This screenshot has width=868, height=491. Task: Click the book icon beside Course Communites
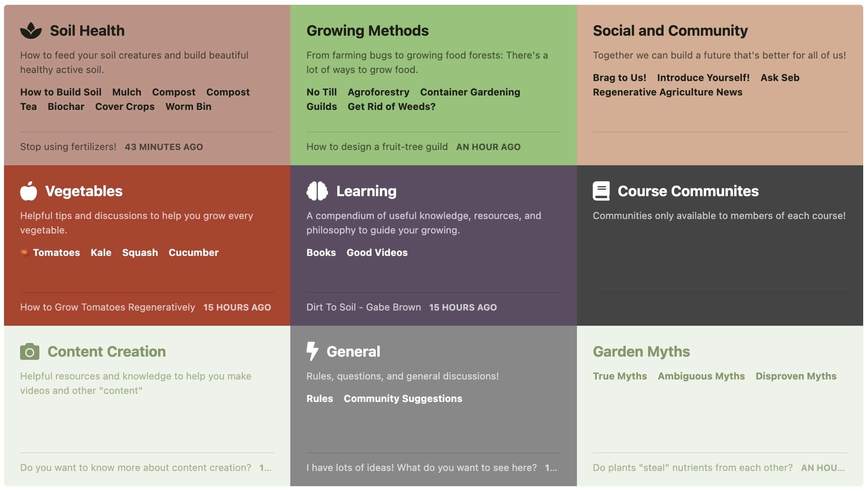601,191
